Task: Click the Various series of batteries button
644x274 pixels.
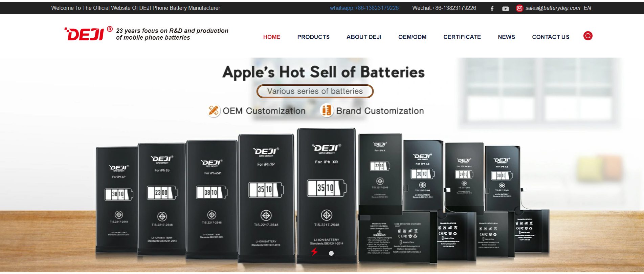Action: click(315, 91)
